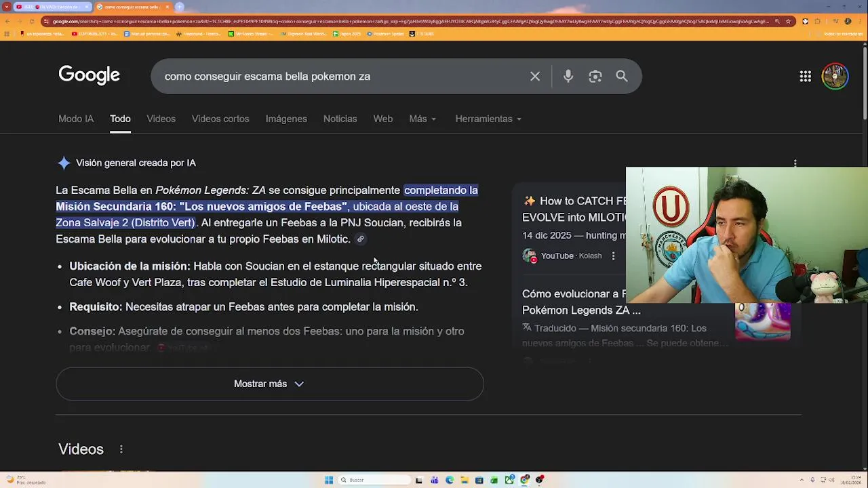Viewport: 868px width, 488px height.
Task: Click the Windows taskbar Buscar search box
Action: [x=374, y=480]
